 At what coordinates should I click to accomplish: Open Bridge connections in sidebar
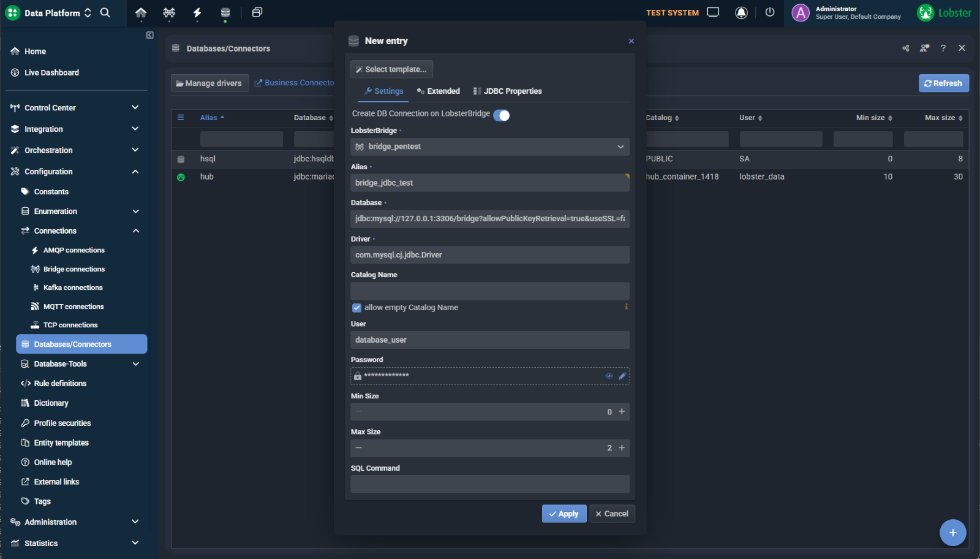[x=73, y=269]
